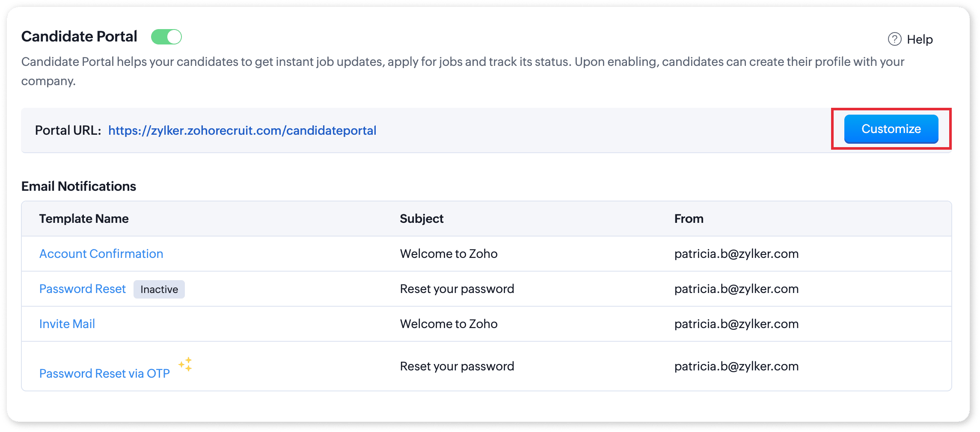Open the Password Reset via OTP template
Viewport: 980px width, 432px height.
click(104, 373)
